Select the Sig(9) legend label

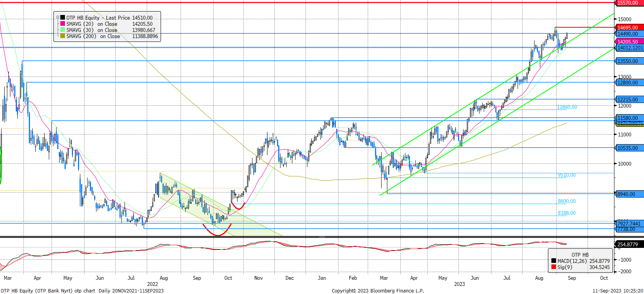point(564,267)
